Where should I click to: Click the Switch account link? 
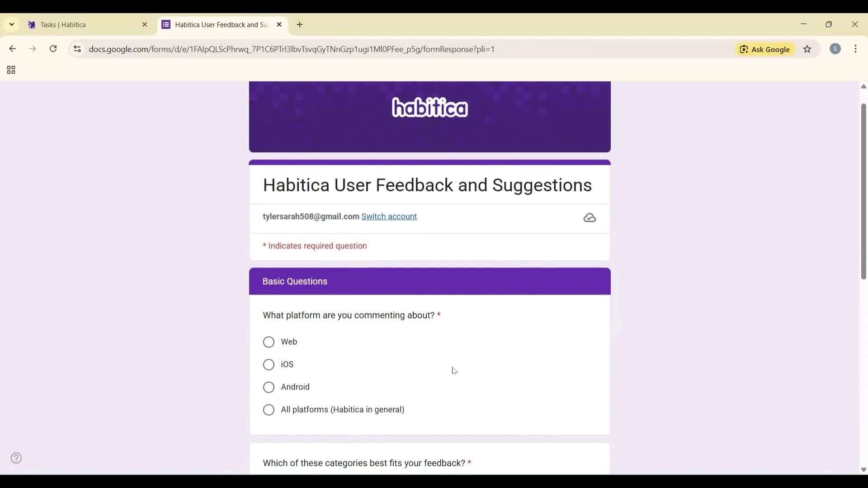point(389,216)
